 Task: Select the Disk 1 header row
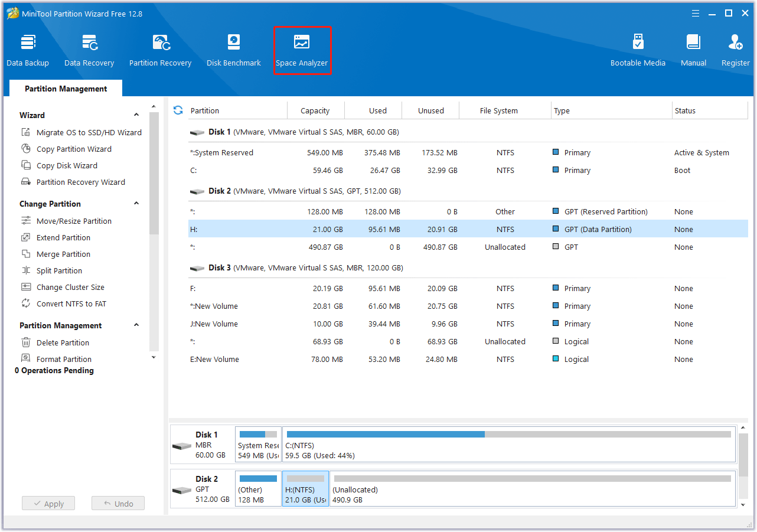tap(468, 132)
